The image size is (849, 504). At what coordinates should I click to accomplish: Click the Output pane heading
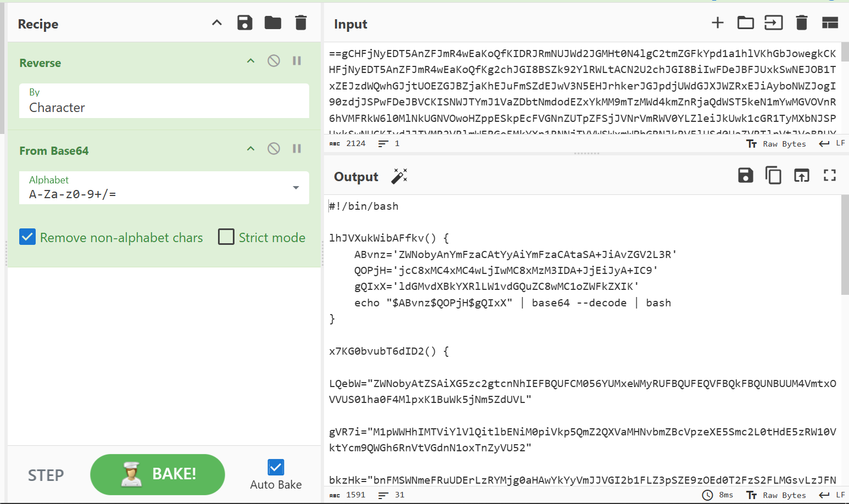pyautogui.click(x=356, y=177)
